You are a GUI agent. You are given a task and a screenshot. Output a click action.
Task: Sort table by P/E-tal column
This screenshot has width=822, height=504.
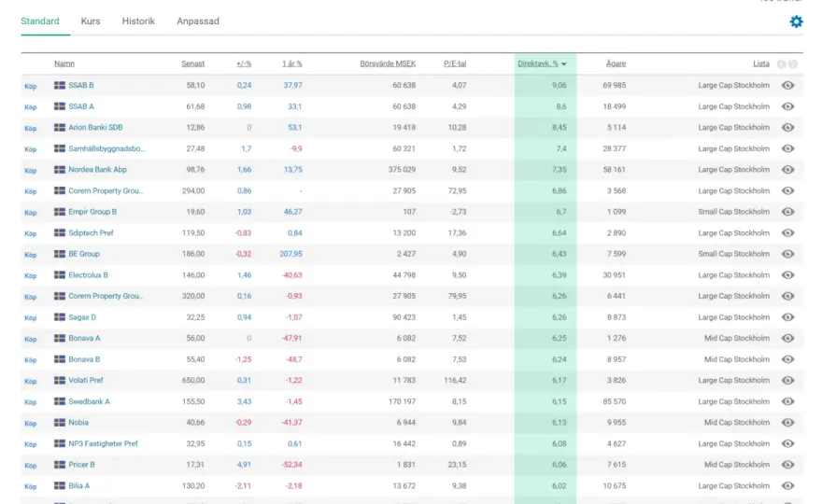click(455, 63)
